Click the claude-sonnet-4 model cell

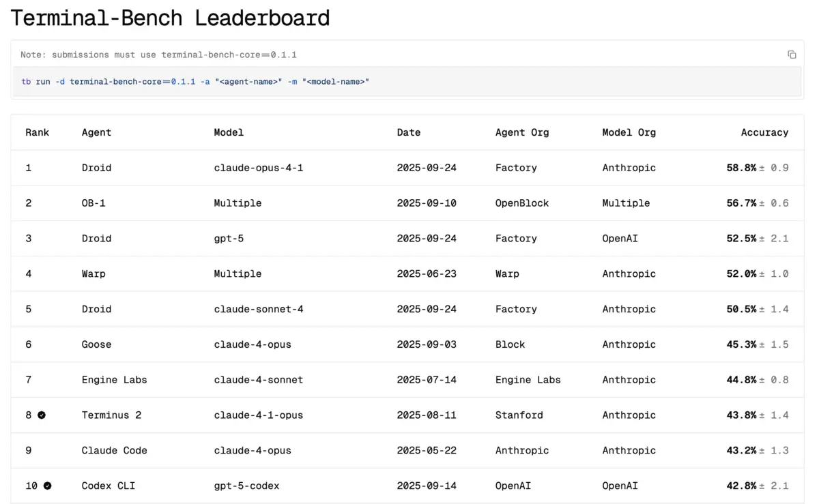click(259, 309)
